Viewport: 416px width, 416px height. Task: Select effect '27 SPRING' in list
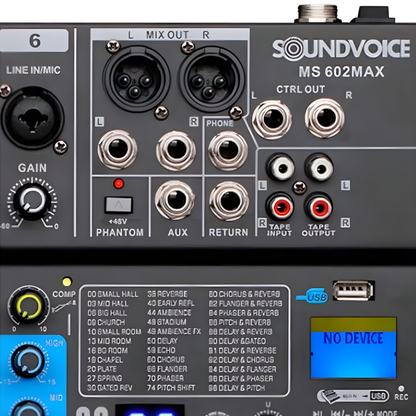tap(105, 379)
